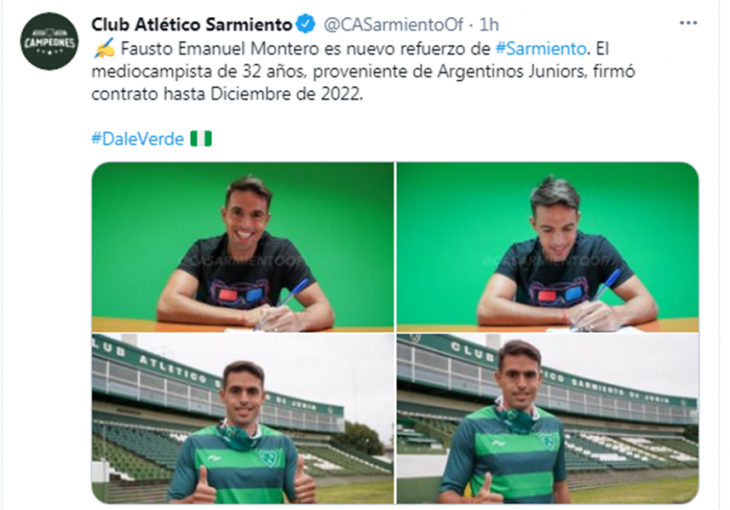730x510 pixels.
Task: Open the #Sarmiento hashtag link
Action: [541, 48]
